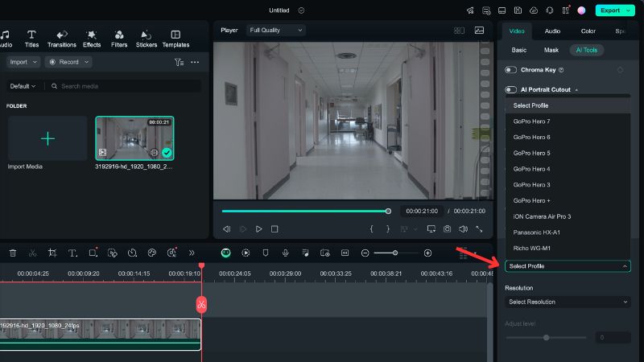Screen dimensions: 644x362
Task: Click the voiceover microphone icon
Action: (286, 253)
